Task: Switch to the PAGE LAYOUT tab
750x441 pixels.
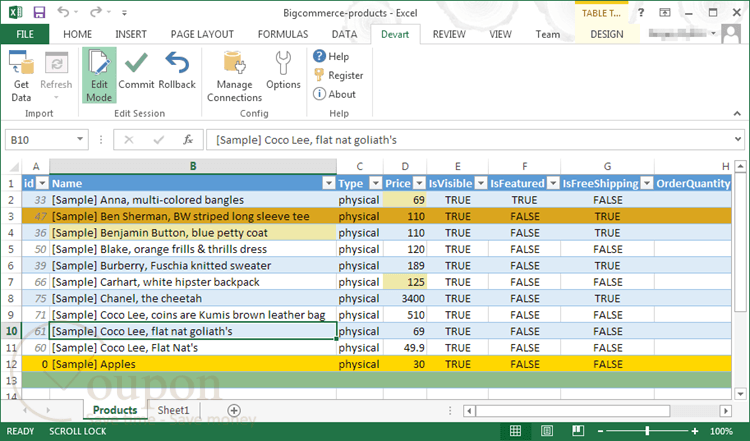Action: click(x=202, y=34)
